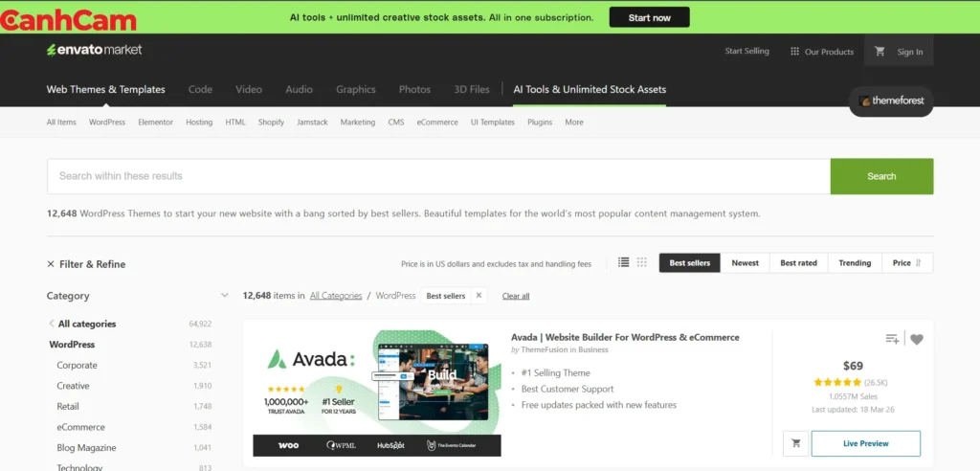
Task: Click the CanhCam logo
Action: pos(68,21)
